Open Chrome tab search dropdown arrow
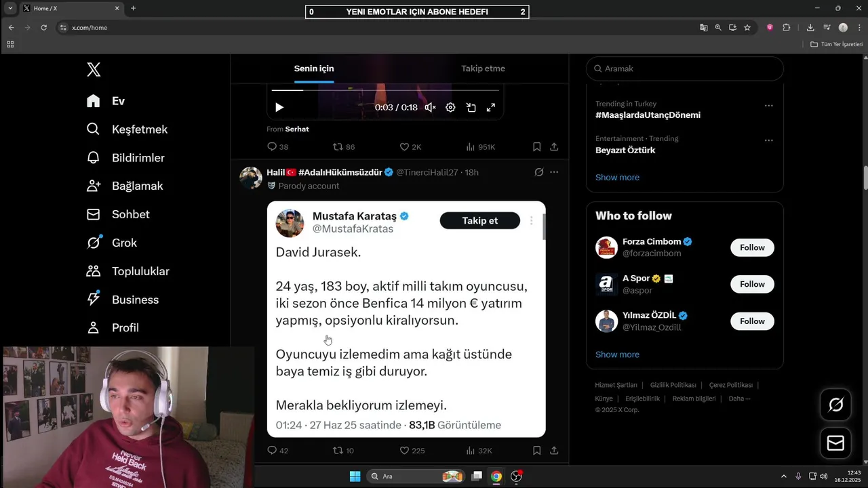 (x=10, y=8)
